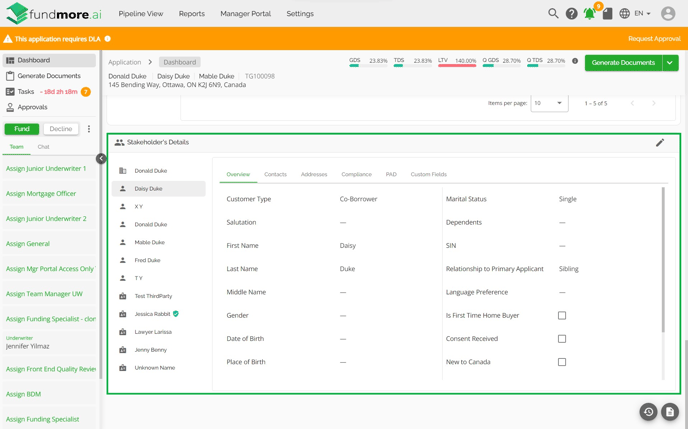This screenshot has height=429, width=688.
Task: Click the verified badge beside Jessica Rabbit
Action: point(176,314)
